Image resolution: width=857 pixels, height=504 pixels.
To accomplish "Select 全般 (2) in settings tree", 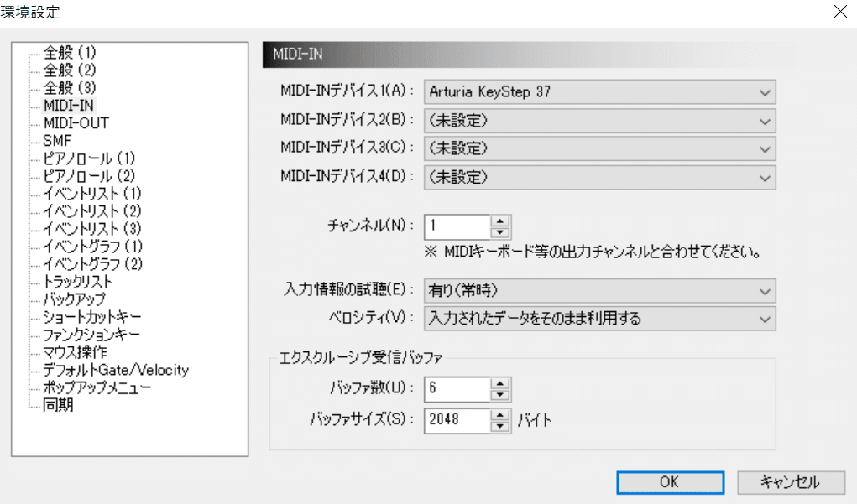I will pos(70,70).
